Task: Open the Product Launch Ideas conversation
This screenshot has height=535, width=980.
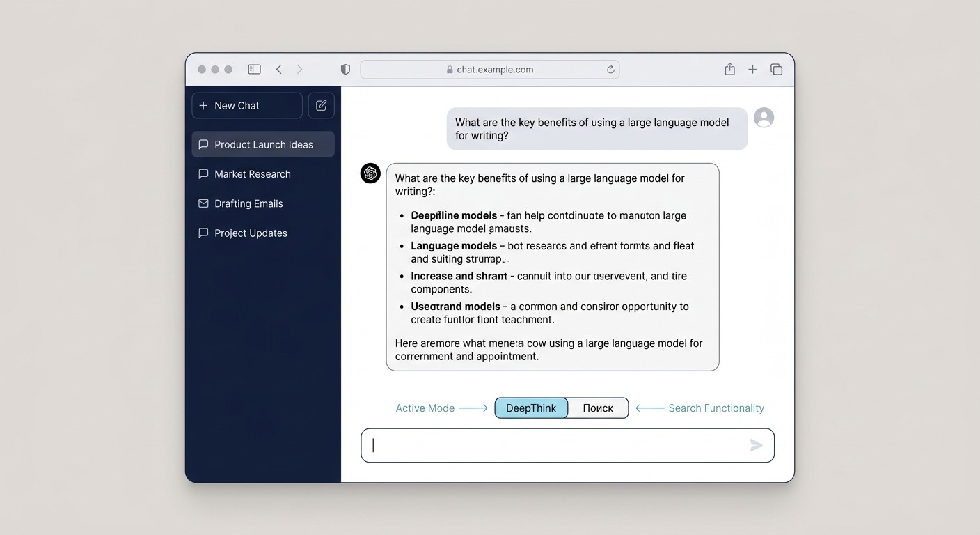Action: click(263, 144)
